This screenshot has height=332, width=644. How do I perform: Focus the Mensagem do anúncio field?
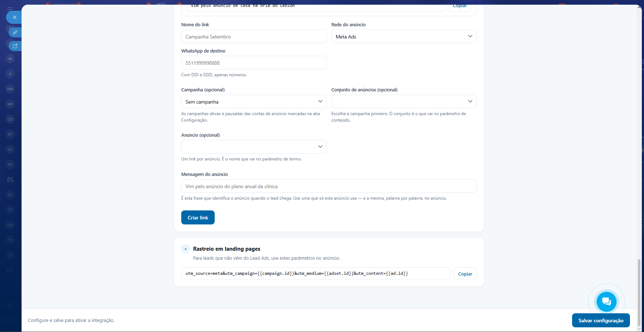coord(329,186)
